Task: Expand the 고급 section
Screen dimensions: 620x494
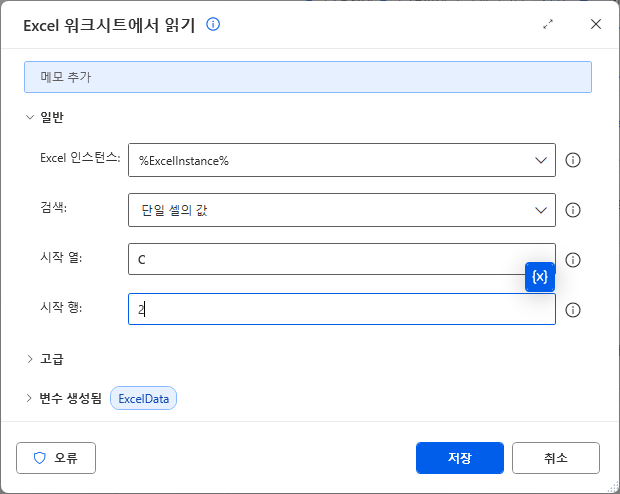Action: [x=30, y=359]
